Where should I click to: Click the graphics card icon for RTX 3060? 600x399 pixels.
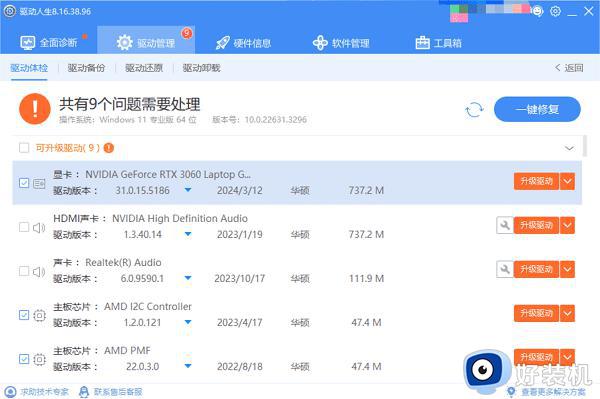[x=39, y=184]
